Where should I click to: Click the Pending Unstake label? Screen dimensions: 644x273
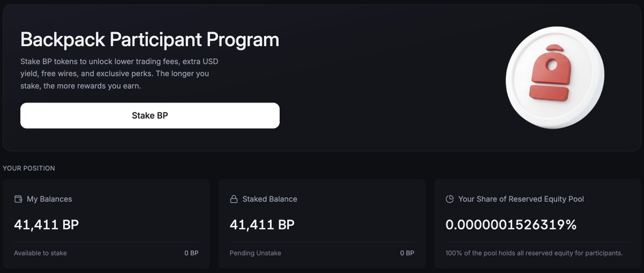click(255, 253)
